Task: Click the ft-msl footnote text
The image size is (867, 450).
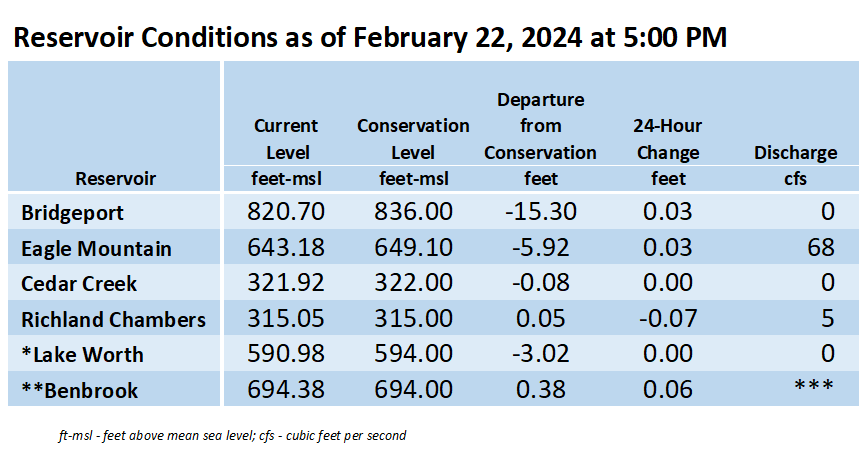Action: pyautogui.click(x=232, y=436)
